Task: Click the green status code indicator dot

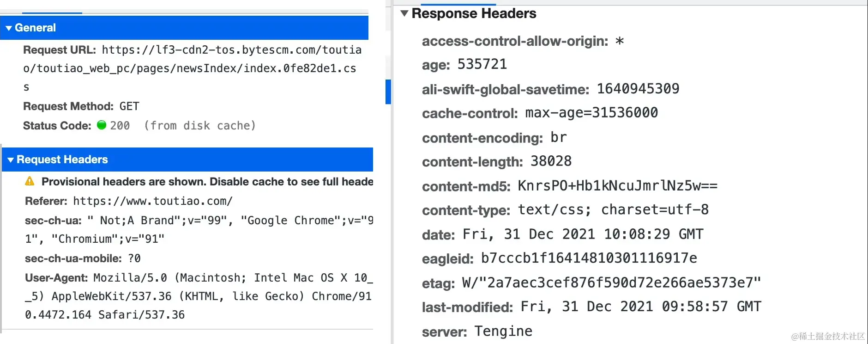Action: pos(102,125)
